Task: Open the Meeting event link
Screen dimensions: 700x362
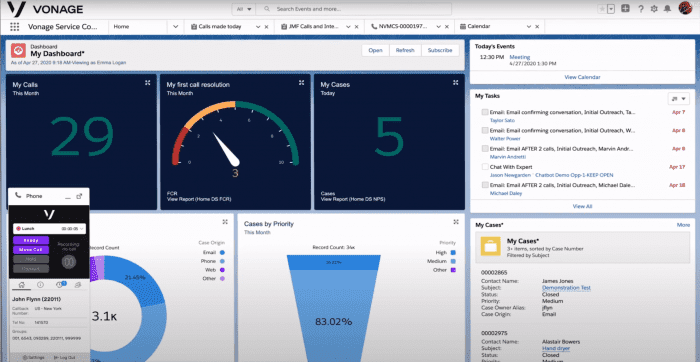Action: coord(520,57)
